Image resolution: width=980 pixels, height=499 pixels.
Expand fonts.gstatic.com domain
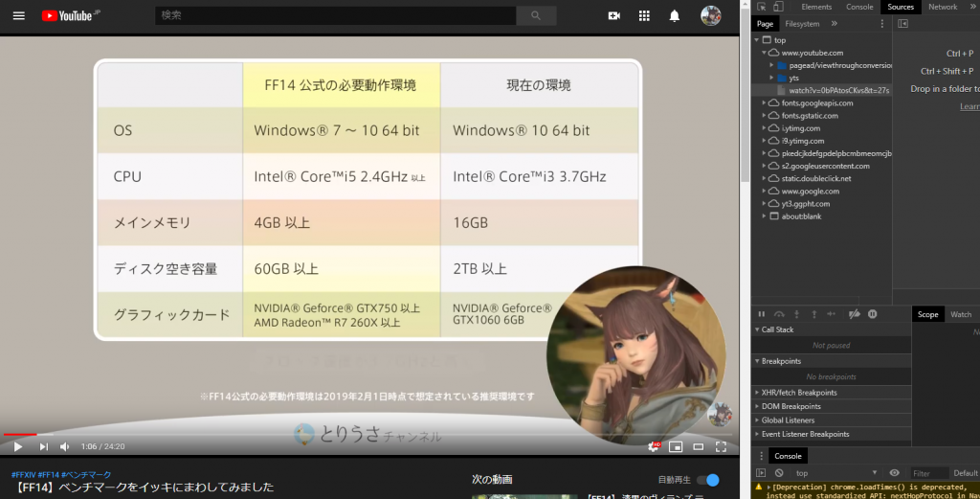coord(764,116)
